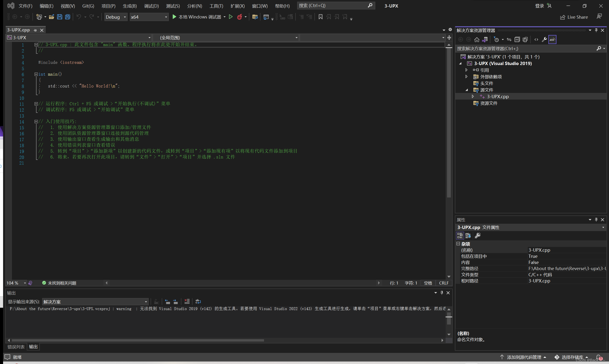Toggle word wrap in output window
Screen dimensions: 609x364
(x=198, y=302)
